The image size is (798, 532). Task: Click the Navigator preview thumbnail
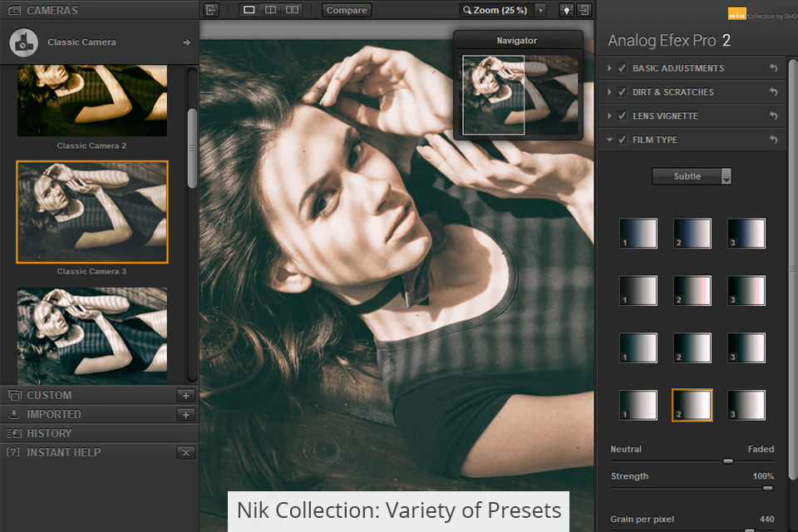click(x=518, y=95)
